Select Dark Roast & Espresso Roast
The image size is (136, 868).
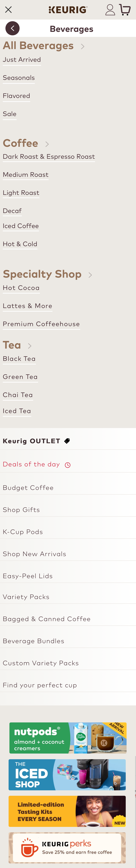point(49,157)
